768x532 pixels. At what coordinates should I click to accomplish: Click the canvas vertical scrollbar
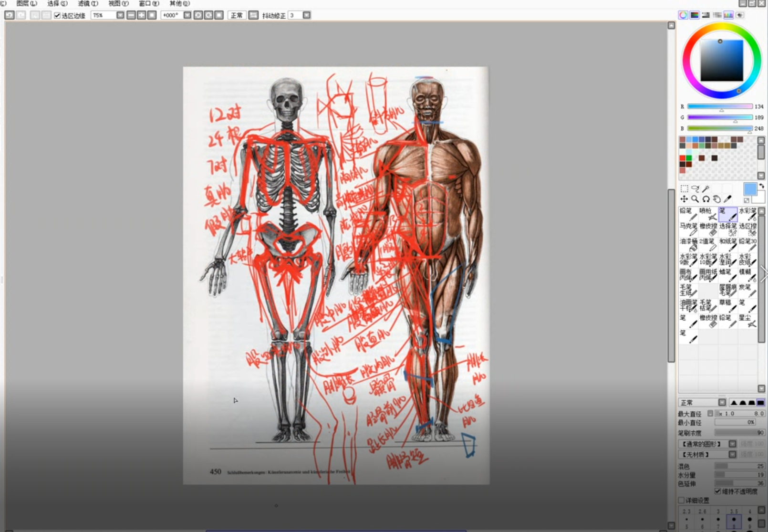point(671,275)
